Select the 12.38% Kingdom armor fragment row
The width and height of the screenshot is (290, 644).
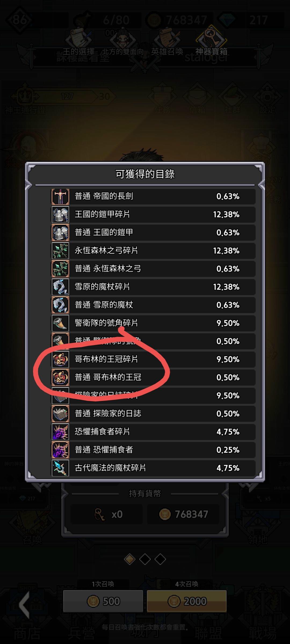[153, 214]
